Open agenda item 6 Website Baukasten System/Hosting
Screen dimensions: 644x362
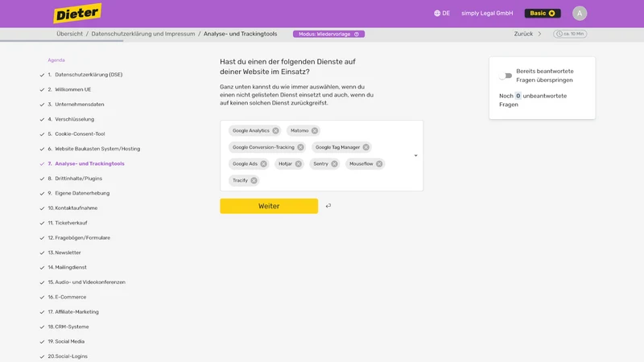94,149
